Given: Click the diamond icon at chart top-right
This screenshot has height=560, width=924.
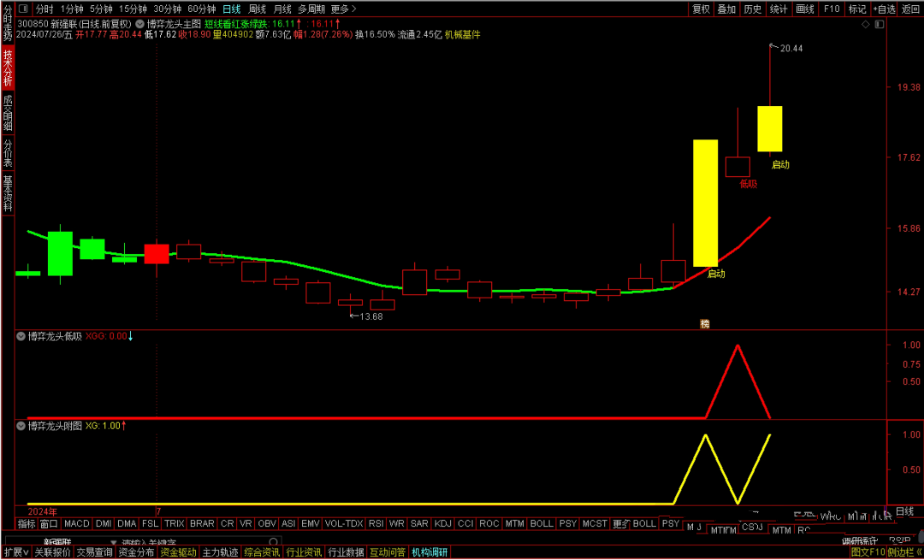Looking at the screenshot, I should click(865, 24).
